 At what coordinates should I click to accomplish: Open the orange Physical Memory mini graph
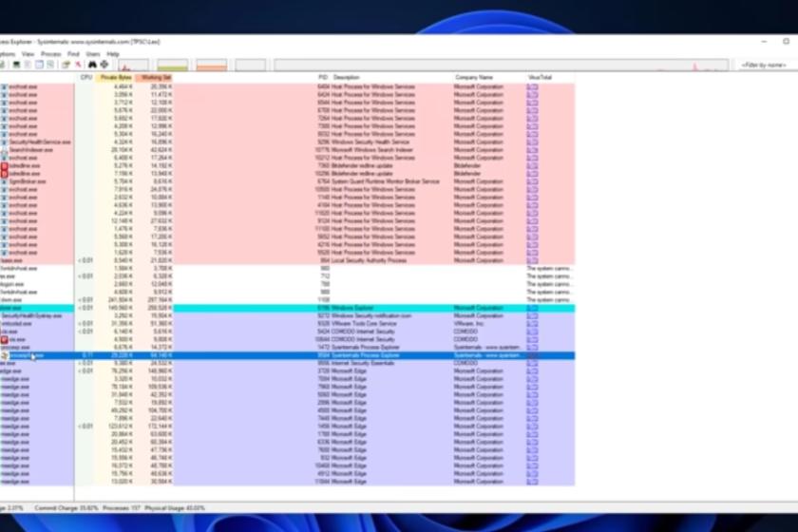212,66
